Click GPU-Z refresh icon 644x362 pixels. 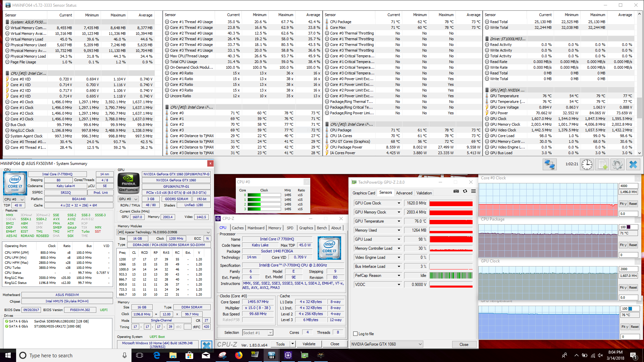click(x=465, y=191)
